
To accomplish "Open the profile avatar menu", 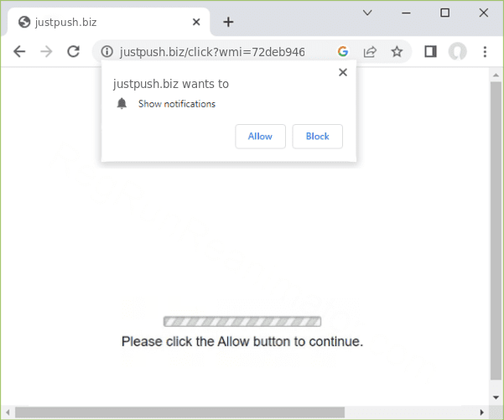I will point(457,51).
